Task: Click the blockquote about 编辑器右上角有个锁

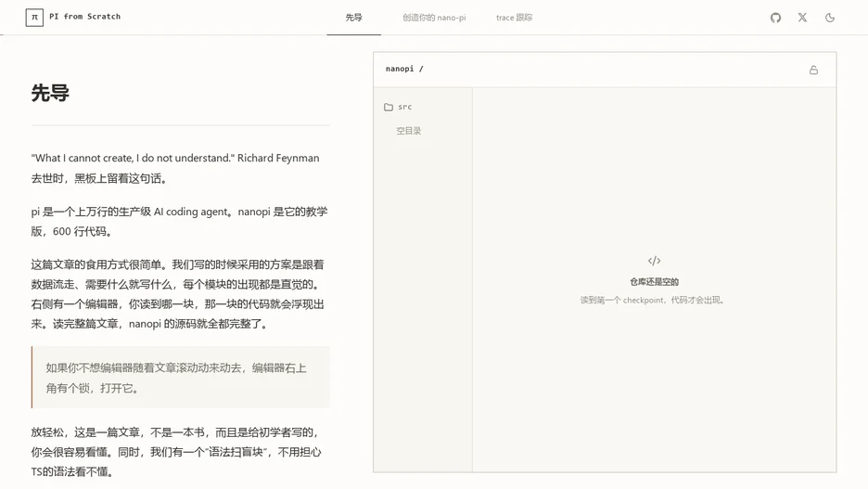Action: [181, 378]
